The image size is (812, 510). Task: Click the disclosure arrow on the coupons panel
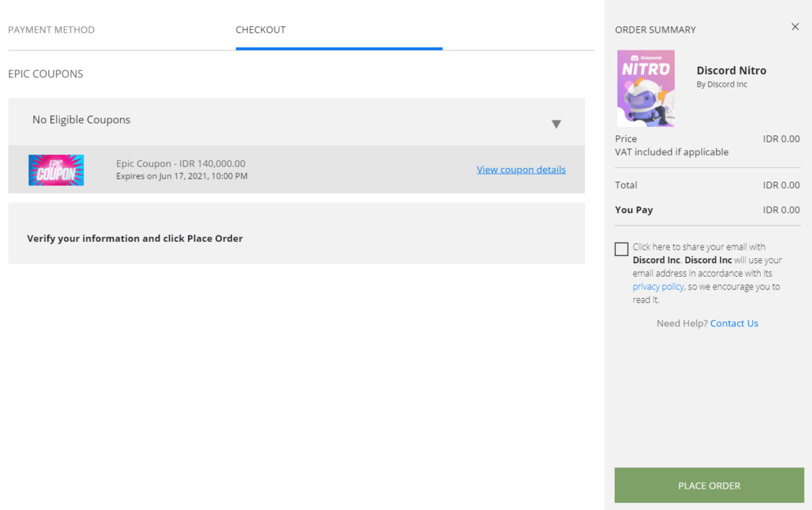pos(556,123)
